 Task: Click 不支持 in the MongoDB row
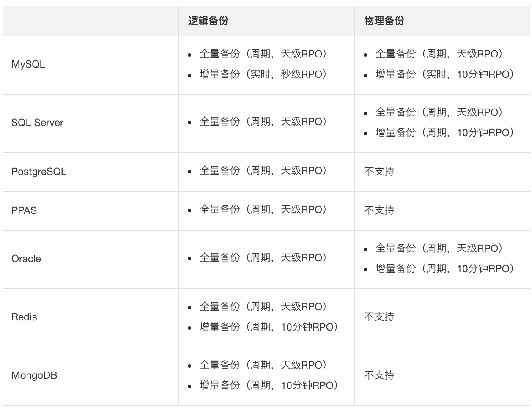379,375
